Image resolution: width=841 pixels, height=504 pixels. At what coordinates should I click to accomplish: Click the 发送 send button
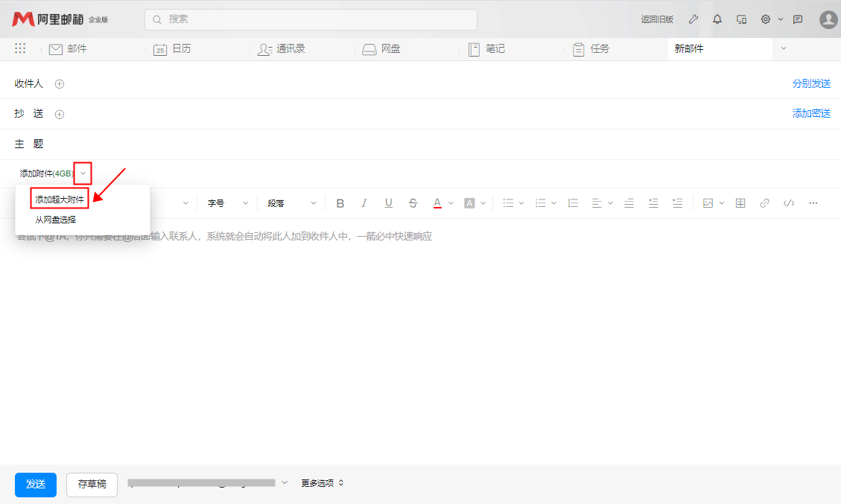(x=36, y=484)
